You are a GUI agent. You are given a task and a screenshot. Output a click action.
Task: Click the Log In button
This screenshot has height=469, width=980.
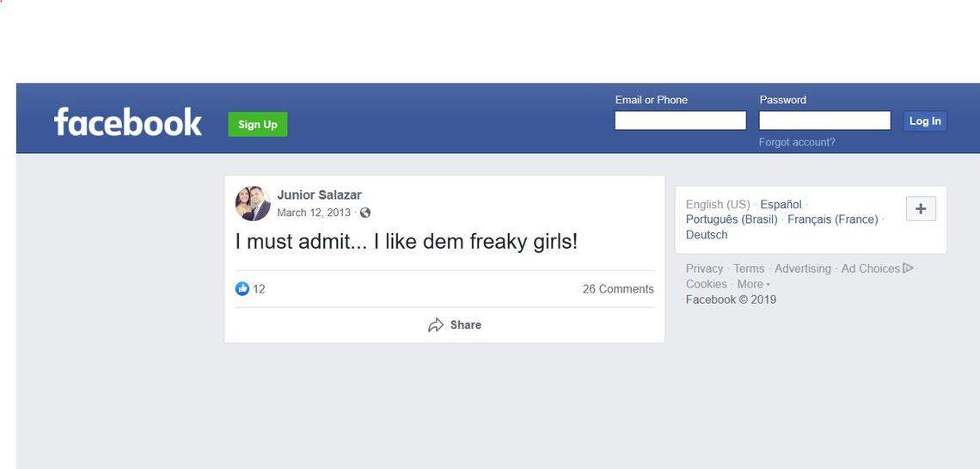pyautogui.click(x=925, y=121)
